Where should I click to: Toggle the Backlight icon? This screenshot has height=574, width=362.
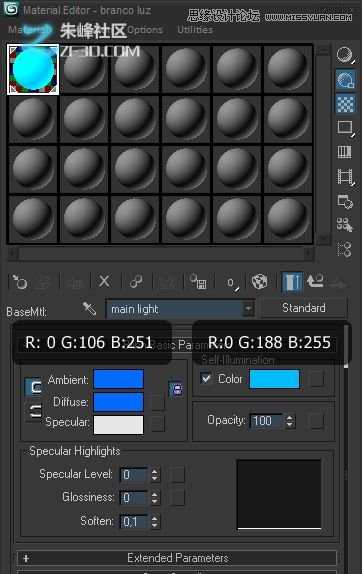click(345, 80)
